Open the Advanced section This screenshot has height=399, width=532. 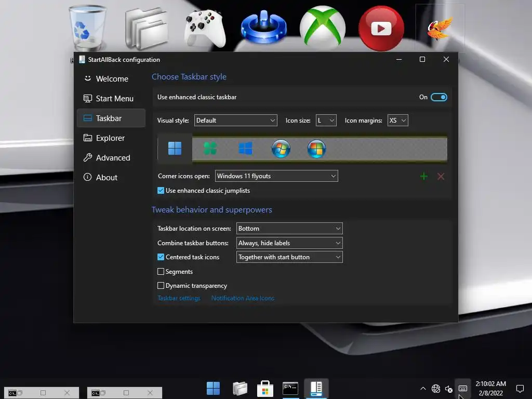[x=111, y=158]
